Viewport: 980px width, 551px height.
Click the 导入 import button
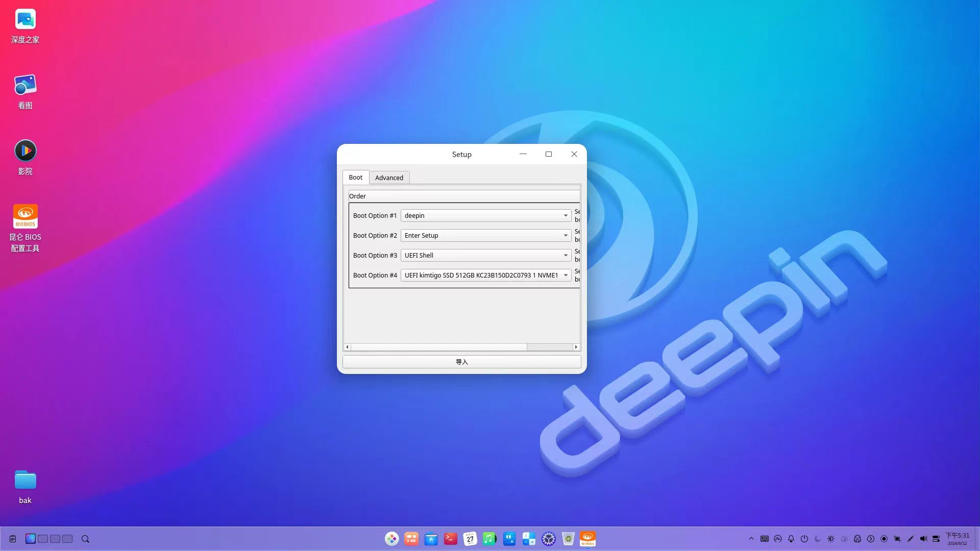click(x=462, y=362)
